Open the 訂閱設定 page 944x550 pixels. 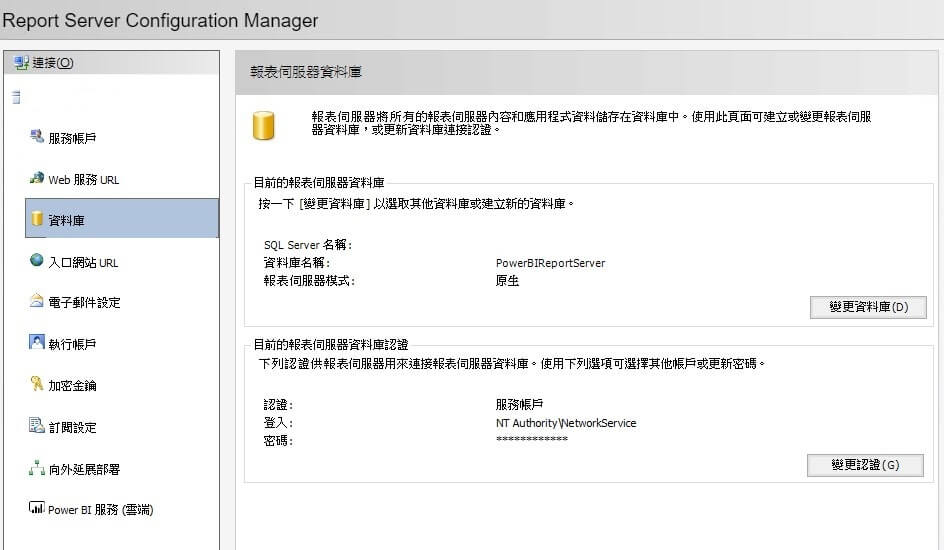[x=73, y=428]
